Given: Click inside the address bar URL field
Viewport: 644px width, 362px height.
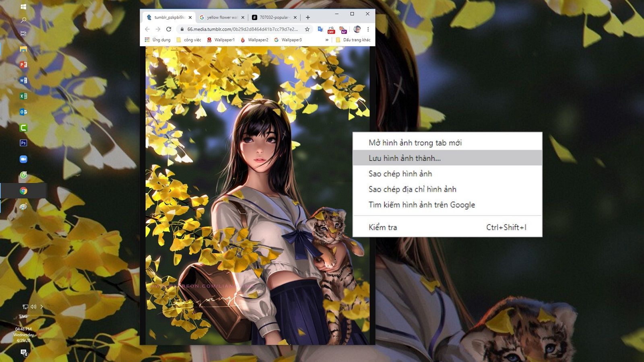Looking at the screenshot, I should coord(242,29).
